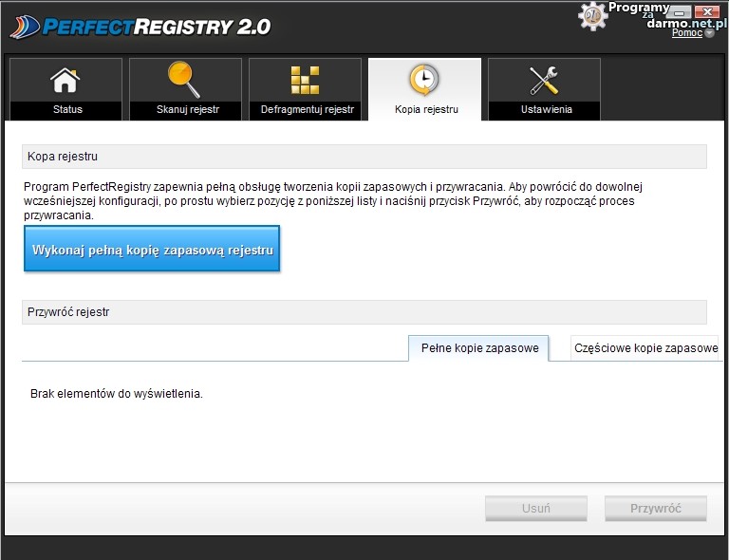
Task: Click the wrench and screwdriver settings icon
Action: (x=545, y=81)
